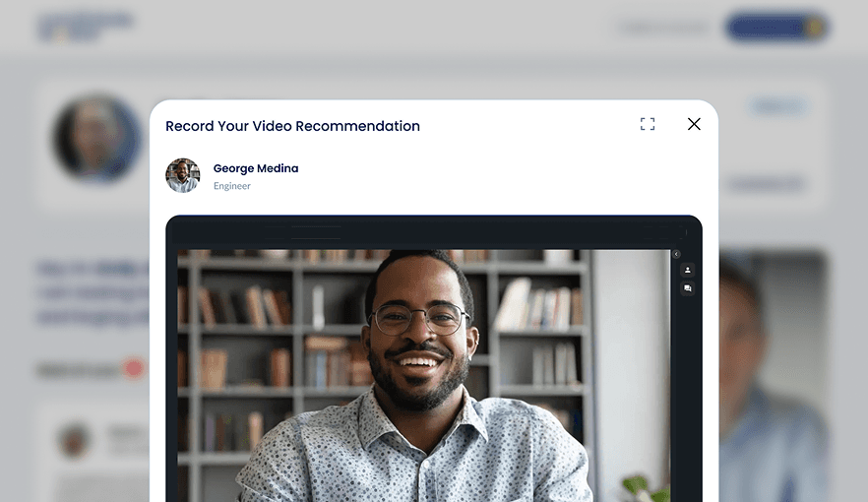Screen dimensions: 868x502
Task: Click the blurred dark blue header button
Action: [x=776, y=28]
